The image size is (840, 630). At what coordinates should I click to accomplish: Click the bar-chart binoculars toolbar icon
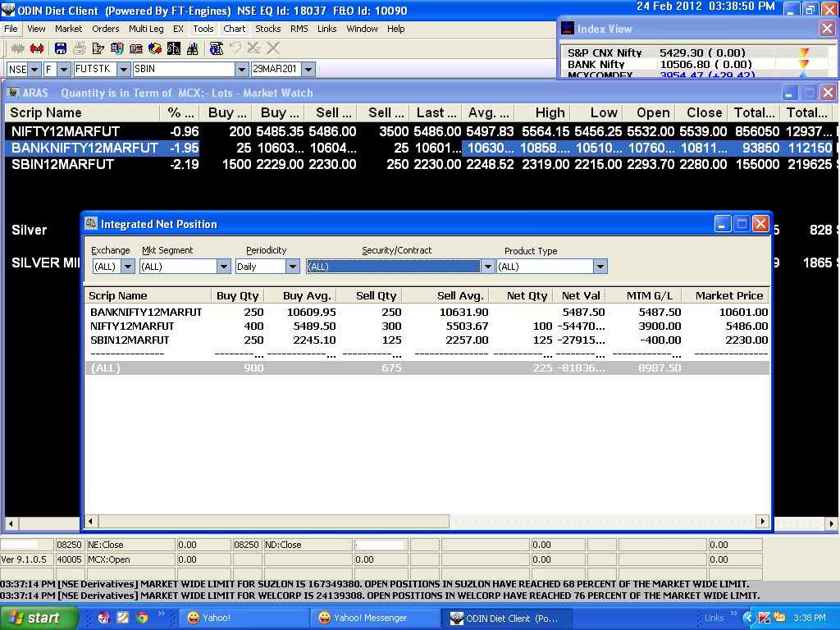(192, 48)
